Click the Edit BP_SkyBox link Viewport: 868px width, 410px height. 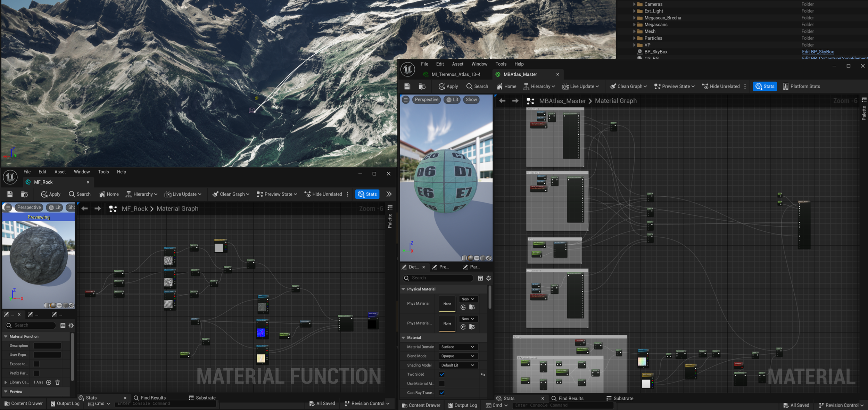tap(817, 52)
